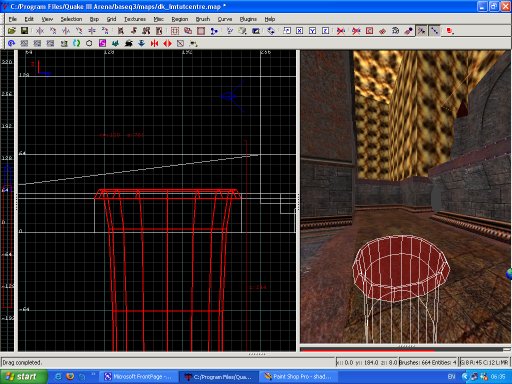Toggle the free scale icon

287,31
